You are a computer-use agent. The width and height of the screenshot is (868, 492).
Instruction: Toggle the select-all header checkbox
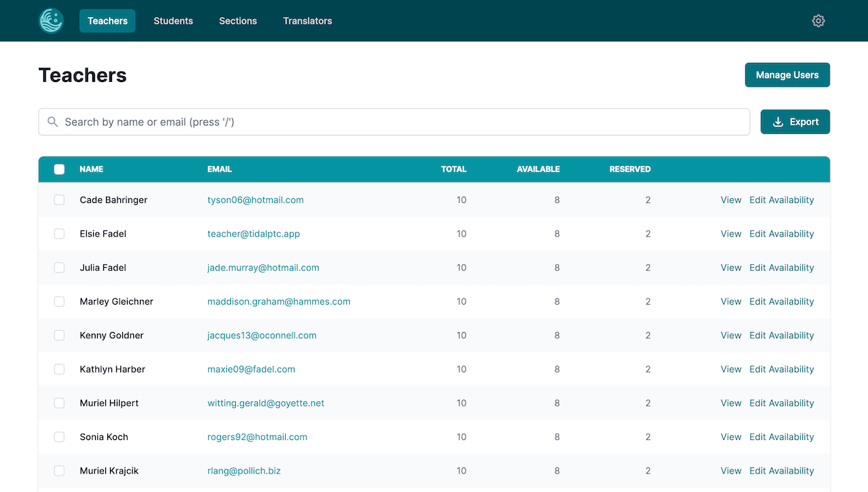[x=59, y=169]
